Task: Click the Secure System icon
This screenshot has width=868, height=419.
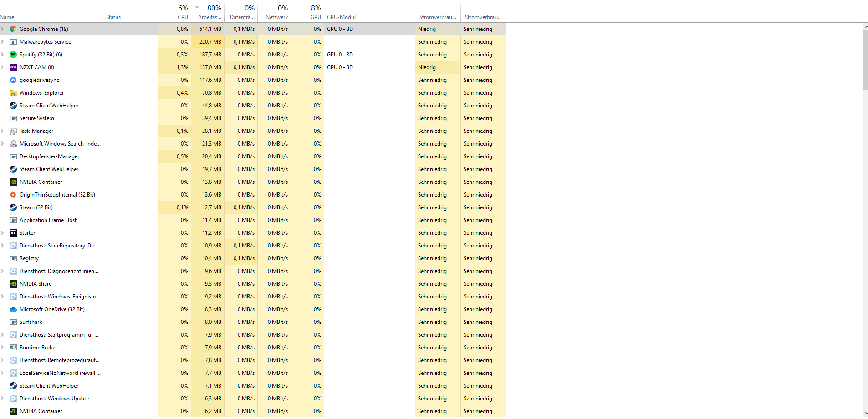Action: coord(13,118)
